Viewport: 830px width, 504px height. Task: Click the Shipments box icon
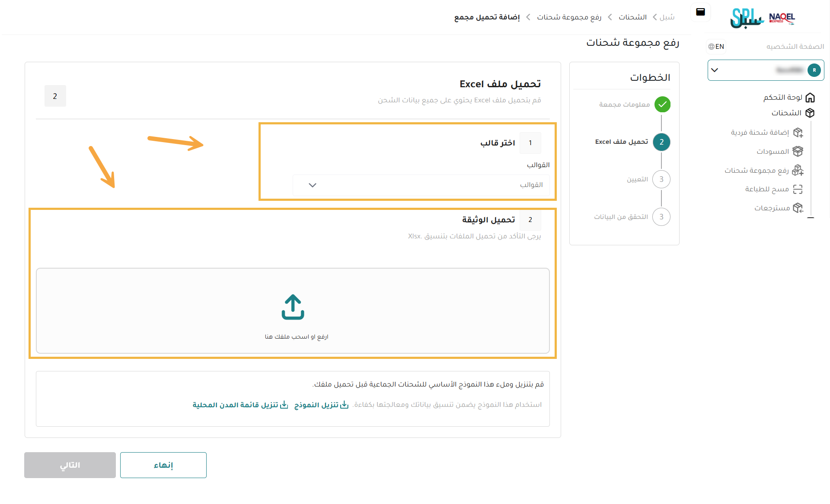click(810, 113)
